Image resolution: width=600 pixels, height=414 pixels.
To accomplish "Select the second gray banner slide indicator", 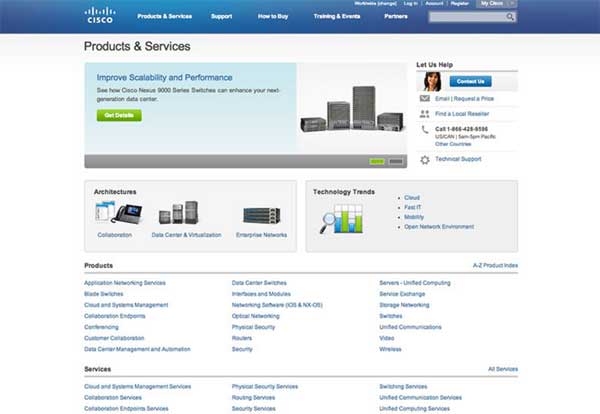I will [x=396, y=161].
